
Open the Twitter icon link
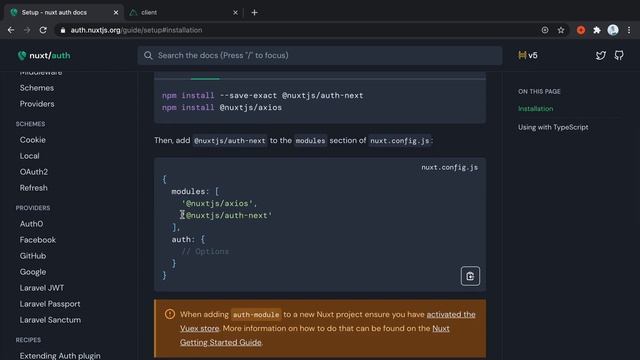click(600, 56)
